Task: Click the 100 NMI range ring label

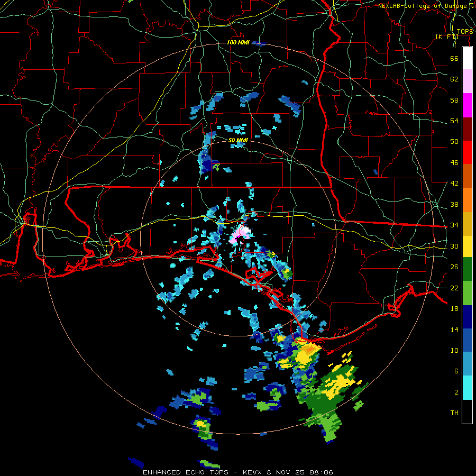Action: tap(238, 42)
